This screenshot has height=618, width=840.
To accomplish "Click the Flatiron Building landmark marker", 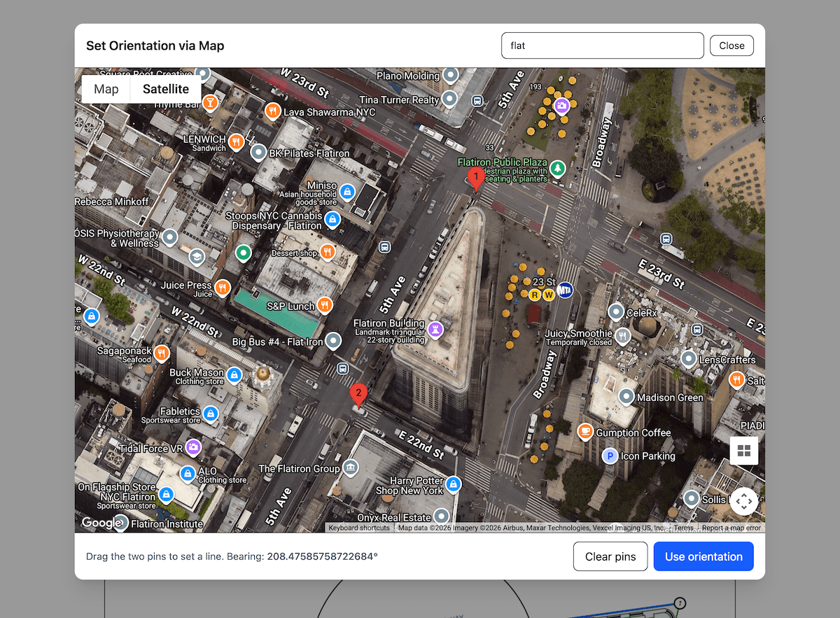I will [436, 329].
